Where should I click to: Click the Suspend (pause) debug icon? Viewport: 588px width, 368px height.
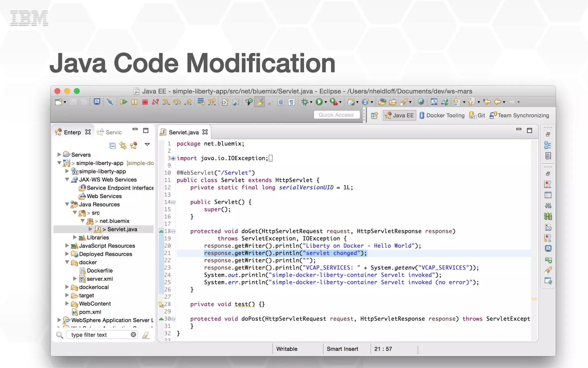(134, 102)
